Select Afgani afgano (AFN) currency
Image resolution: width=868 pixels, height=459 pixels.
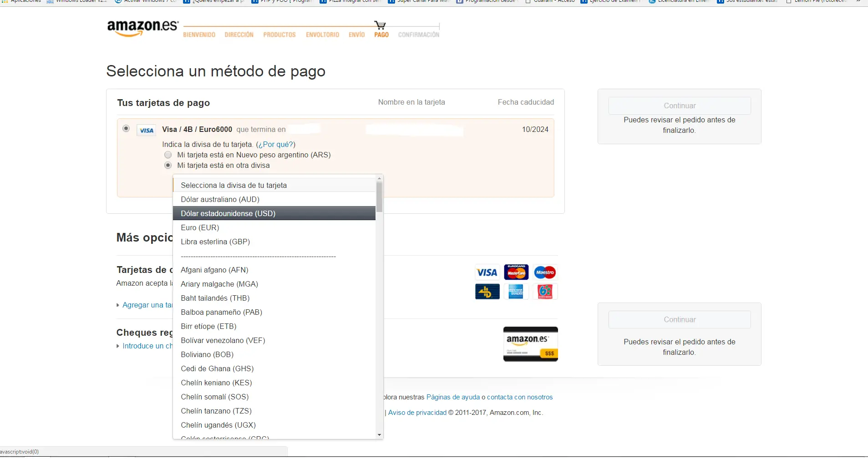pyautogui.click(x=274, y=270)
